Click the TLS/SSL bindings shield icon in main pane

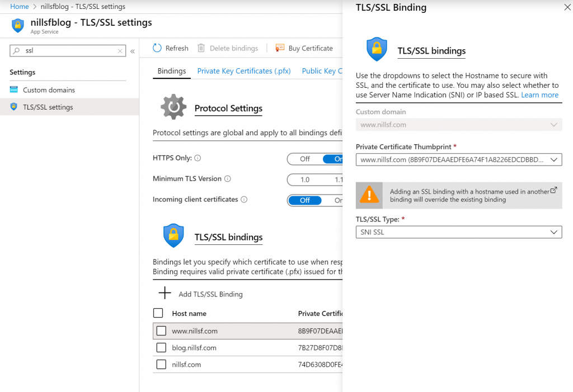173,235
